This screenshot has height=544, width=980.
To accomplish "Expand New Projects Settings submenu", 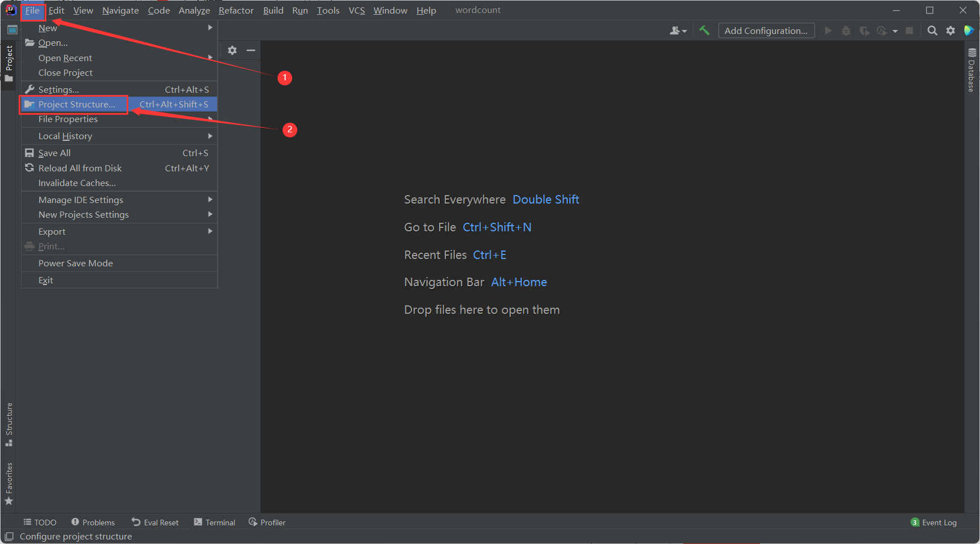I will (119, 215).
